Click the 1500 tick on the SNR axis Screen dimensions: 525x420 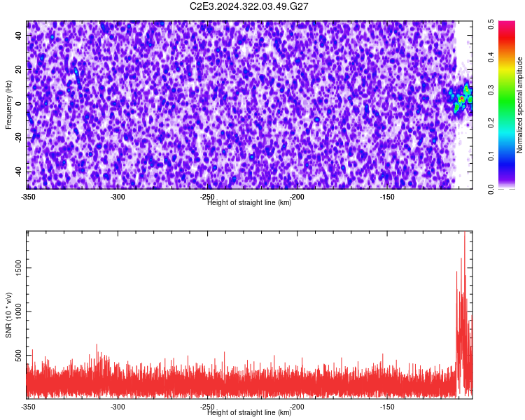click(19, 268)
